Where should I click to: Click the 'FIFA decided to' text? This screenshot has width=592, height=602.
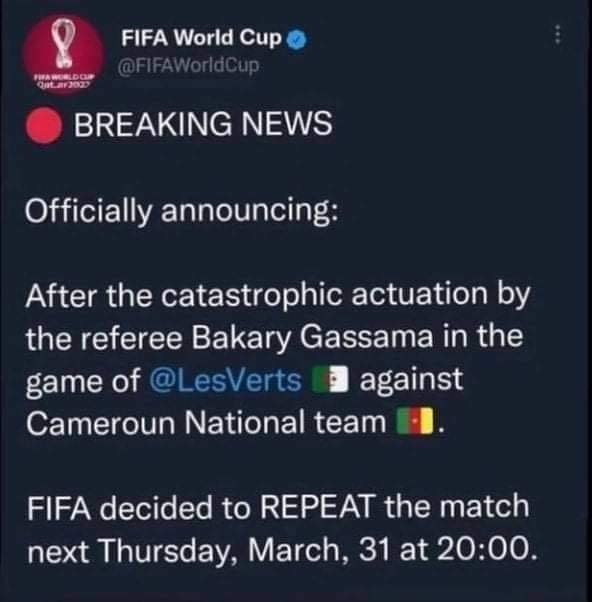pos(139,507)
